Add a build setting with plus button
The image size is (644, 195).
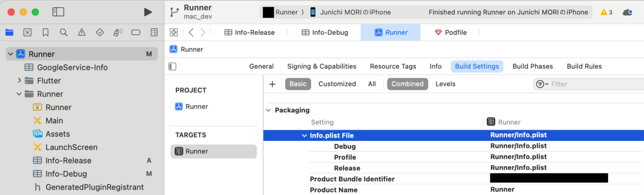tap(272, 84)
